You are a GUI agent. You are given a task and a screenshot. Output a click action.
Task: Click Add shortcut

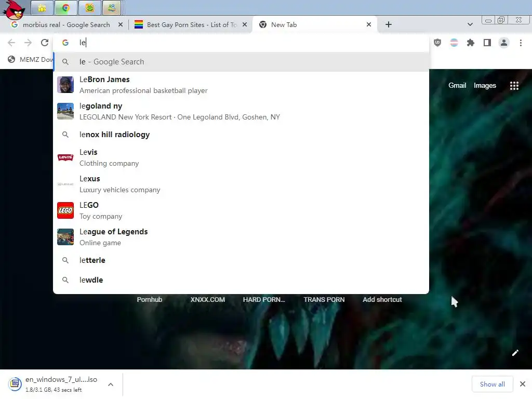click(382, 300)
